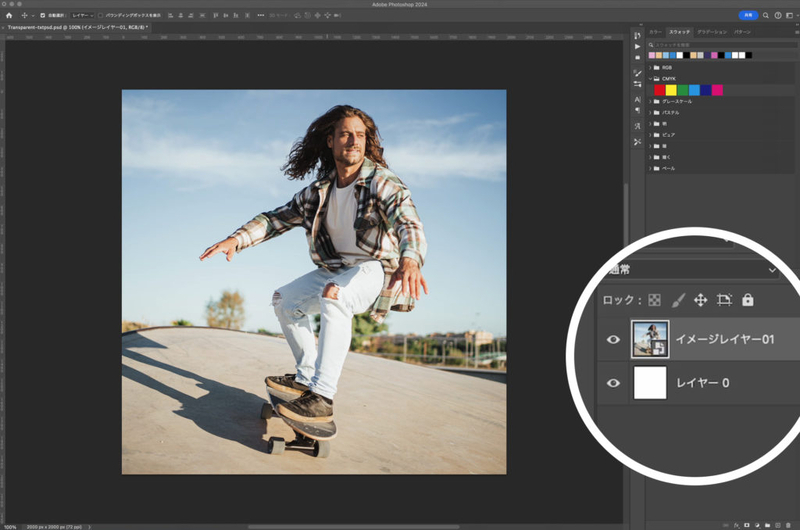Click the 100% zoom field in status bar
This screenshot has width=800, height=530.
[x=10, y=527]
